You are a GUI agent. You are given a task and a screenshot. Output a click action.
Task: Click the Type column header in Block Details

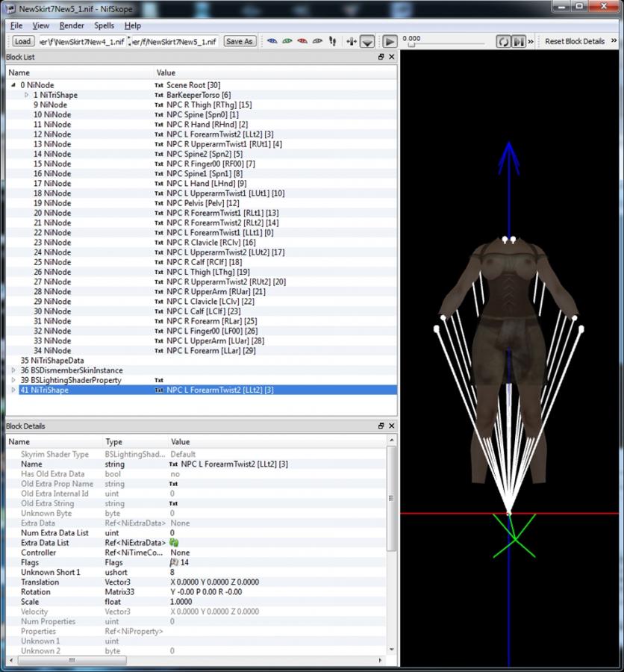coord(135,441)
